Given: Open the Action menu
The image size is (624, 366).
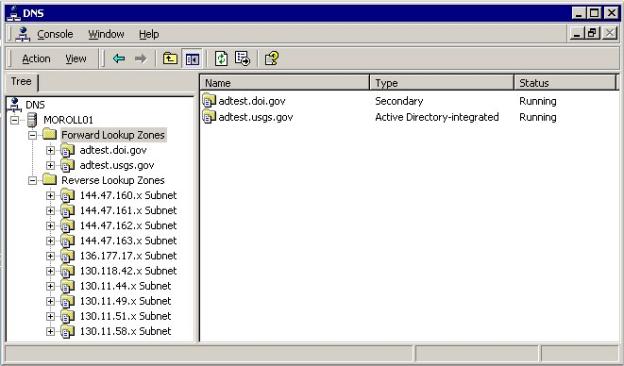Looking at the screenshot, I should (36, 59).
